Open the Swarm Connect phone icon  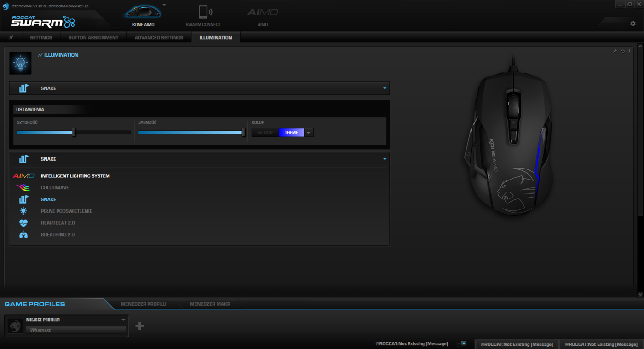203,12
